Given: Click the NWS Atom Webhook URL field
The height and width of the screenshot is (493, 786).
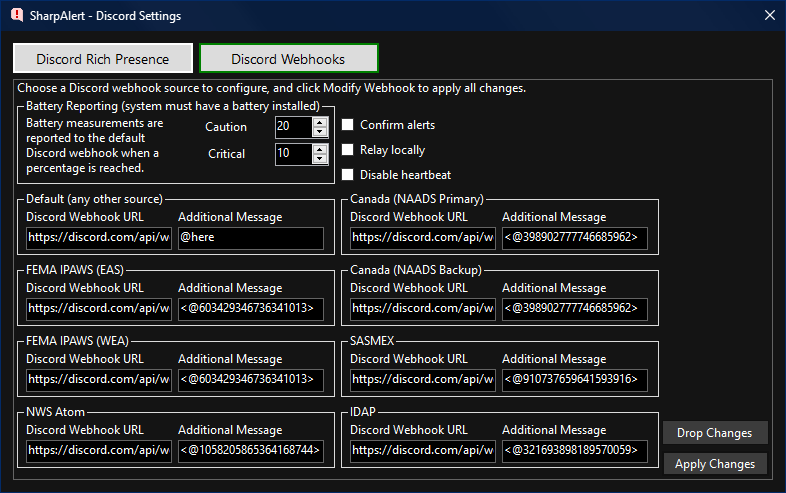Looking at the screenshot, I should click(98, 451).
